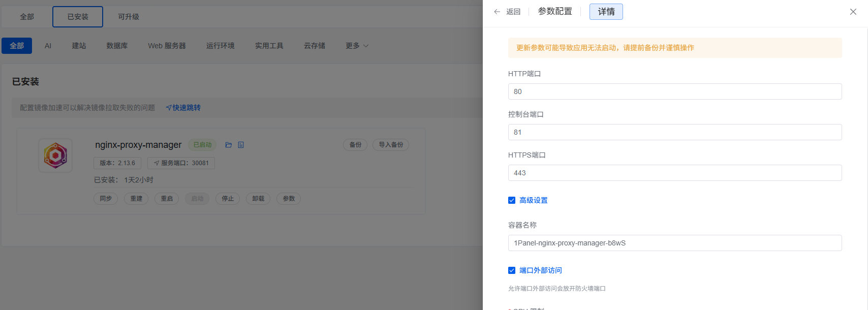Select the 运行环境 category filter
This screenshot has width=868, height=310.
click(x=220, y=46)
